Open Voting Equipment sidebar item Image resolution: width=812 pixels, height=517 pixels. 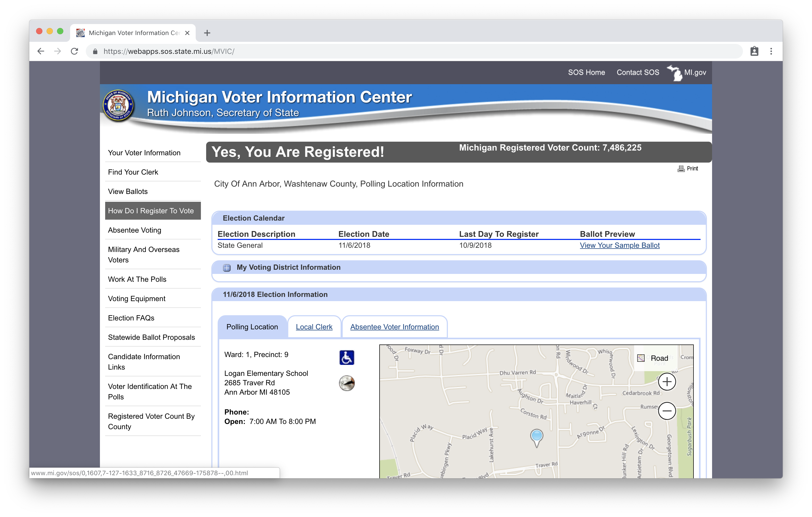(x=137, y=298)
